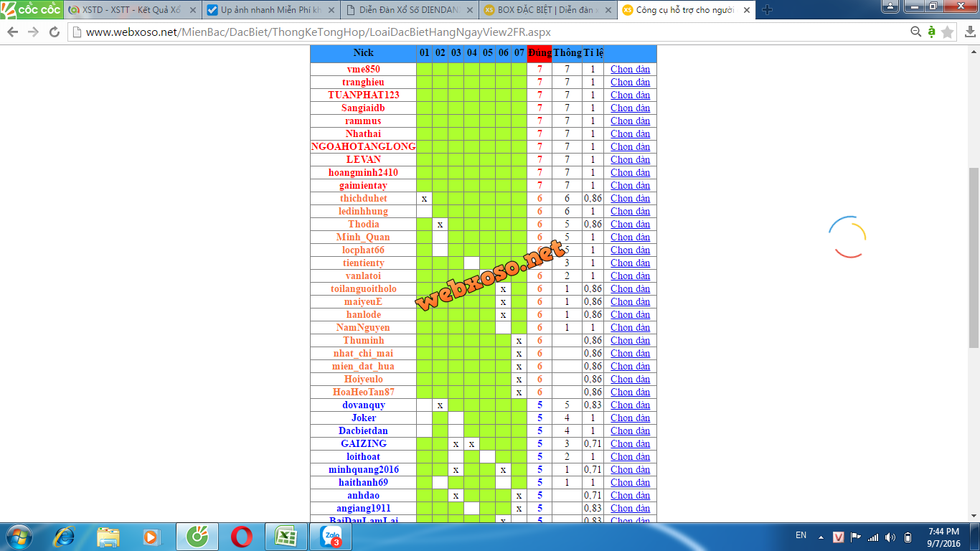980x551 pixels.
Task: Open a new tab with the plus button
Action: [767, 10]
